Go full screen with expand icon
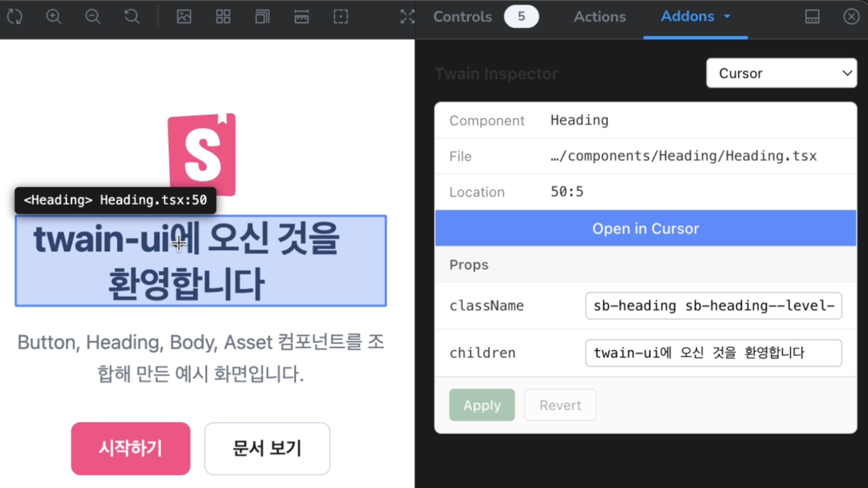868x488 pixels. (x=407, y=16)
